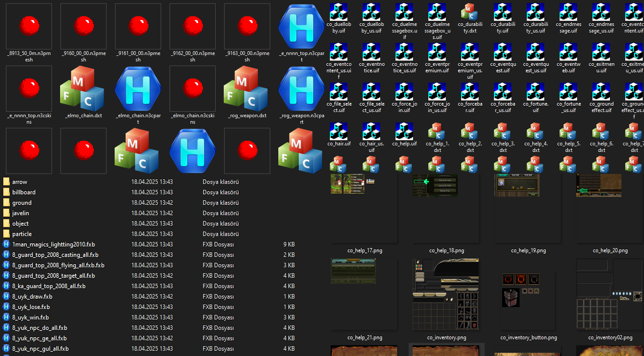
Task: Click the _elmo_chain.n3cpart blue H icon
Action: click(138, 89)
